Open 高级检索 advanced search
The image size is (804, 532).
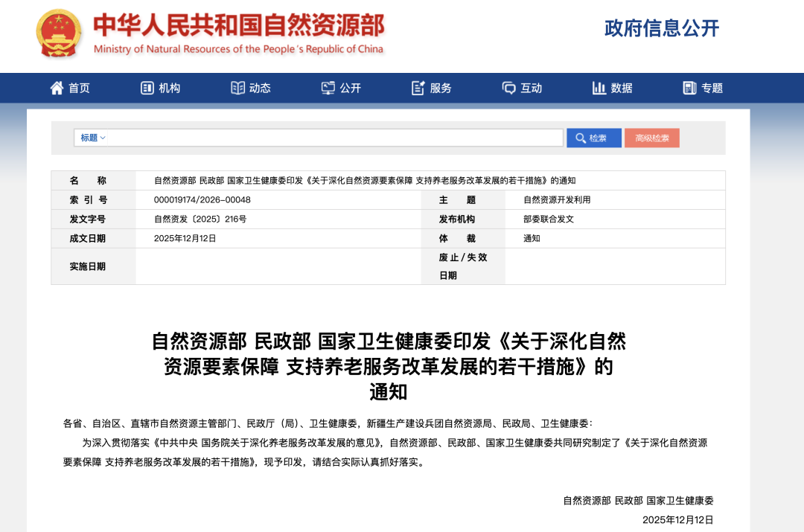pyautogui.click(x=651, y=138)
